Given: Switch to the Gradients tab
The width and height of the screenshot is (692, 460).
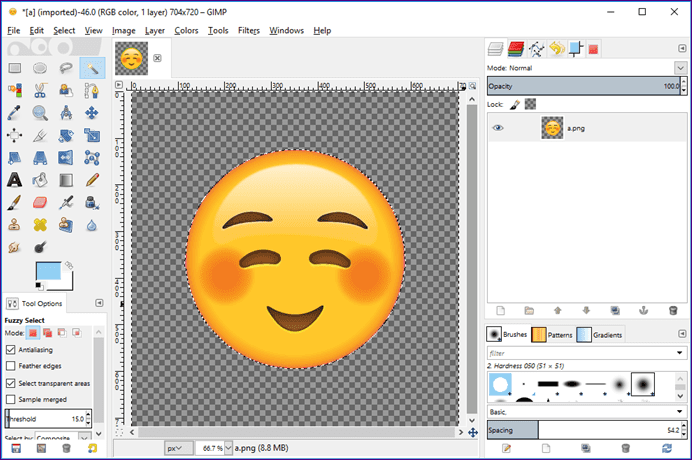Looking at the screenshot, I should pyautogui.click(x=599, y=335).
